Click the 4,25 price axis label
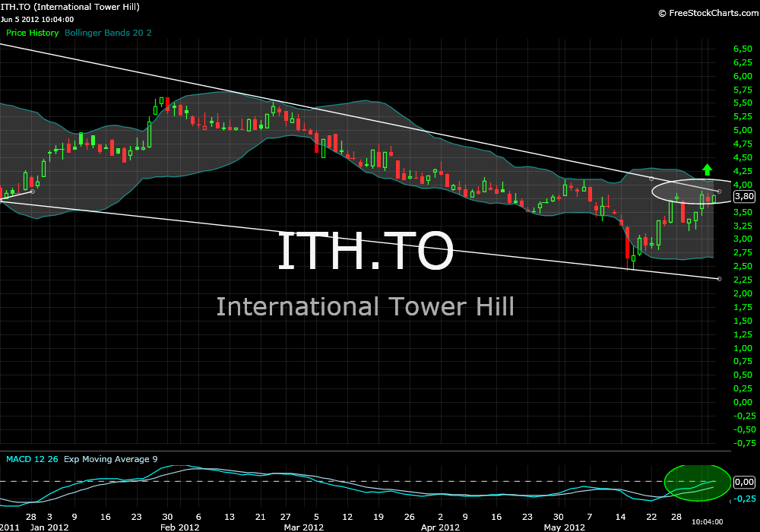The width and height of the screenshot is (760, 532). (x=743, y=171)
